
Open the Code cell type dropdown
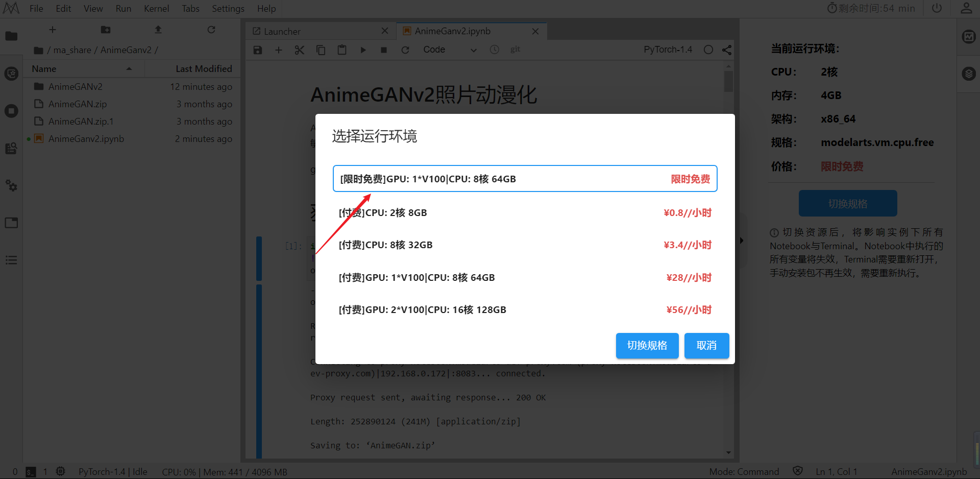(x=450, y=50)
